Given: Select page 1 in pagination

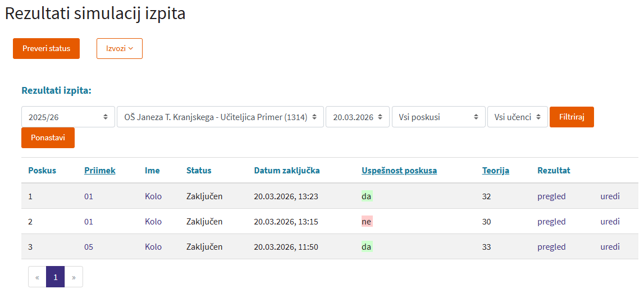Looking at the screenshot, I should (x=56, y=277).
